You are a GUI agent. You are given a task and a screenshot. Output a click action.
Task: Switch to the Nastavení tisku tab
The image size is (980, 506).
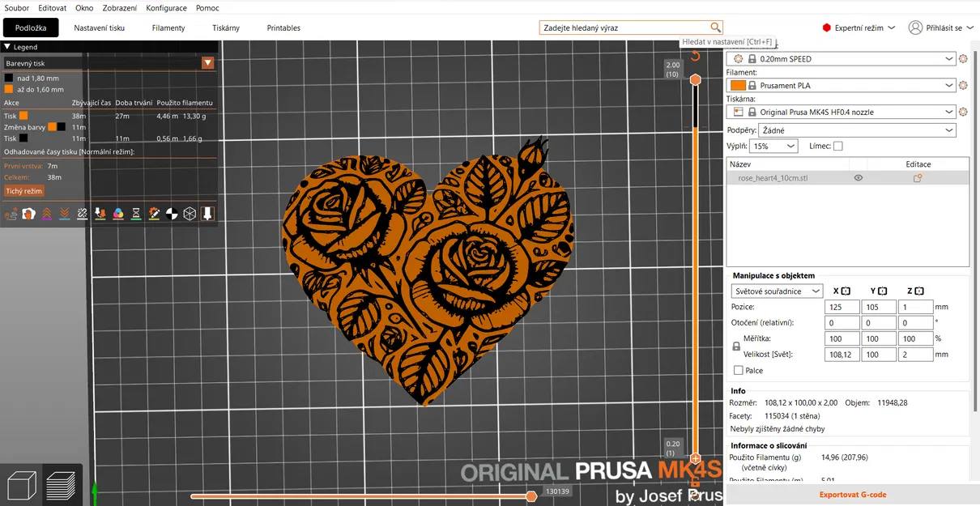point(100,28)
